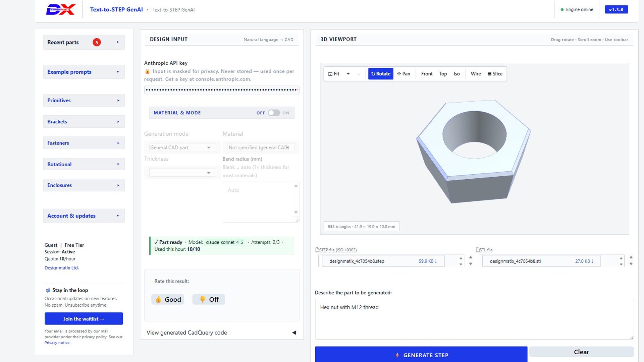Viewport: 644px width, 362px height.
Task: Click the red recent parts count badge
Action: (97, 42)
